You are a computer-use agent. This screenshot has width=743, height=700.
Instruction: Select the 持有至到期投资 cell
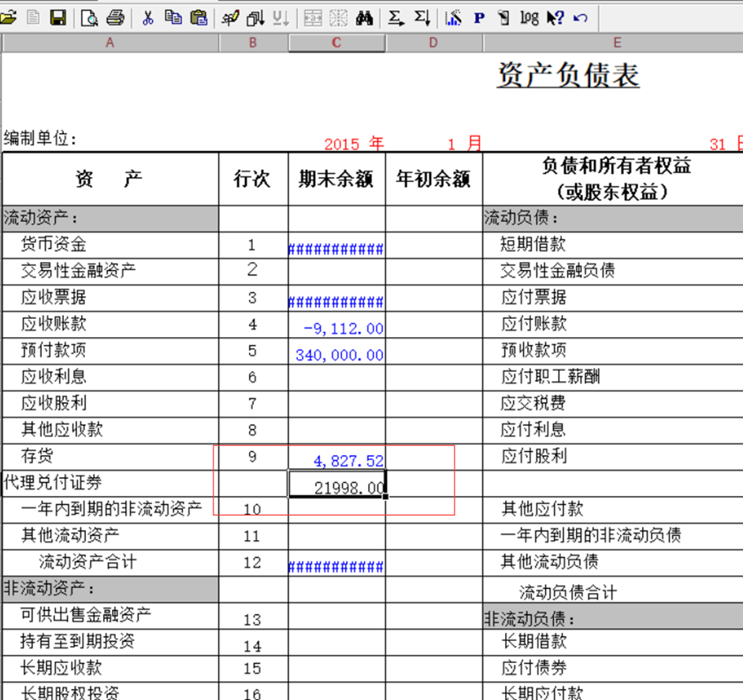(x=110, y=643)
